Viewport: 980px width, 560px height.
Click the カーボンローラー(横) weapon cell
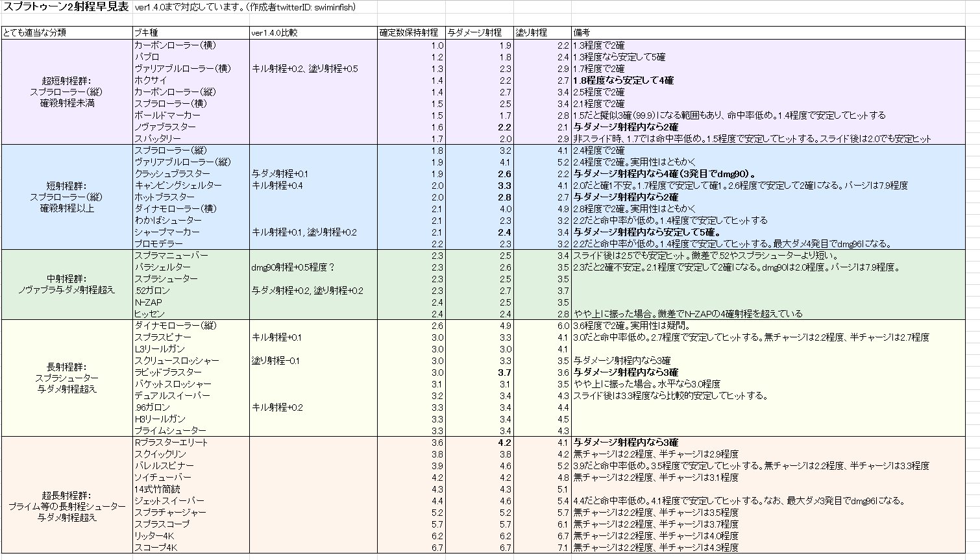[x=191, y=45]
